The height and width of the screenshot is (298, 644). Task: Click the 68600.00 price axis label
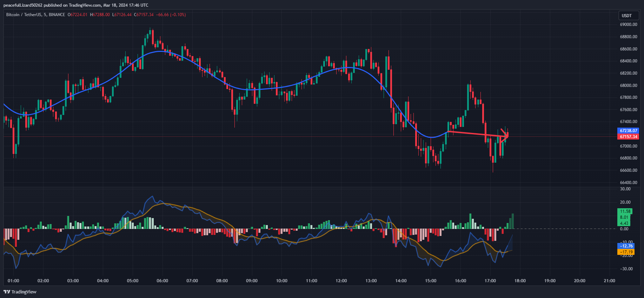click(629, 49)
